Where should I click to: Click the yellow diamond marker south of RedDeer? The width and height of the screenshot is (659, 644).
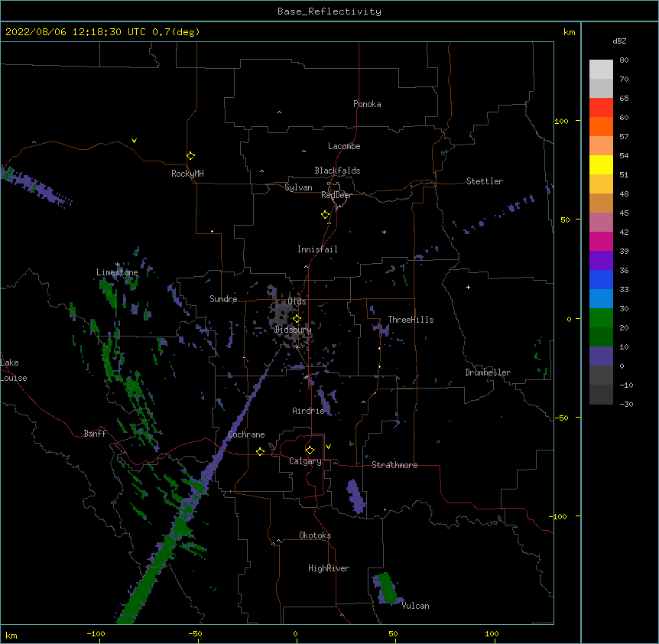click(326, 215)
